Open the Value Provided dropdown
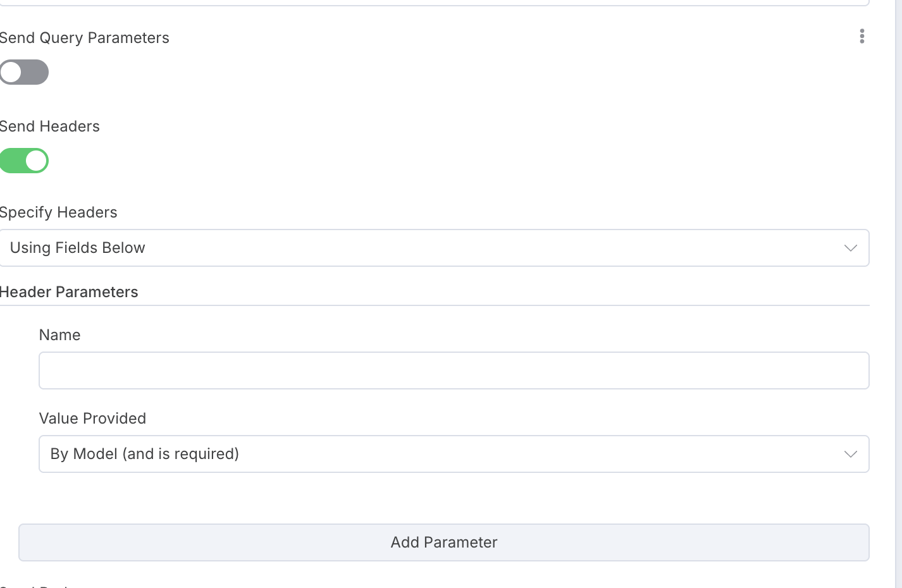This screenshot has width=902, height=588. 454,454
